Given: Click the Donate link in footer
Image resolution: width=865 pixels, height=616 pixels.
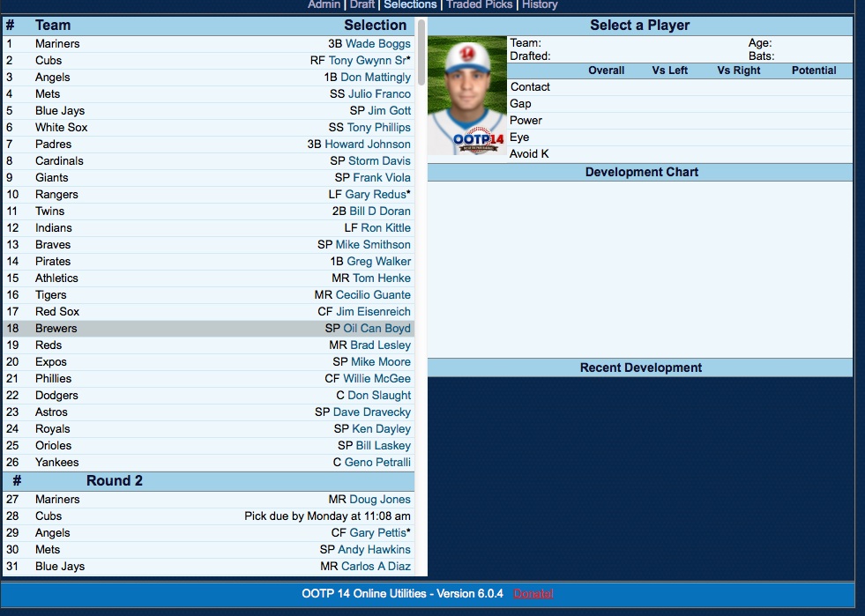Looking at the screenshot, I should point(533,594).
